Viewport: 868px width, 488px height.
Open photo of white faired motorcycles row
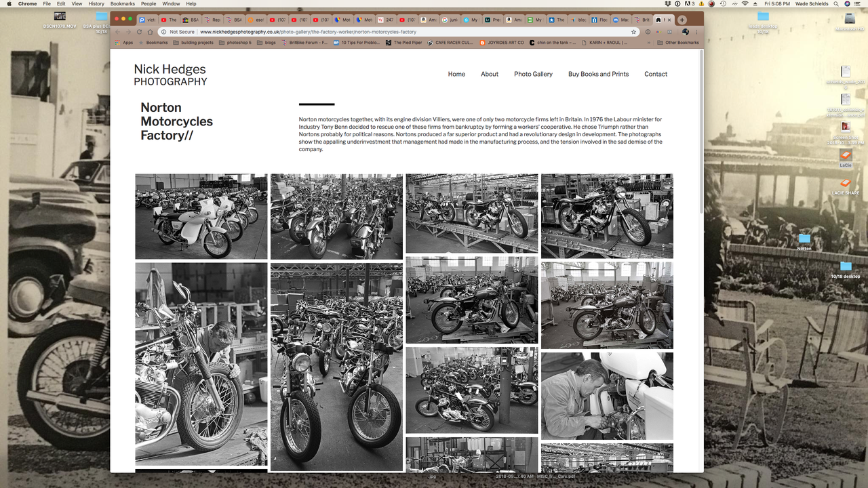coord(201,217)
